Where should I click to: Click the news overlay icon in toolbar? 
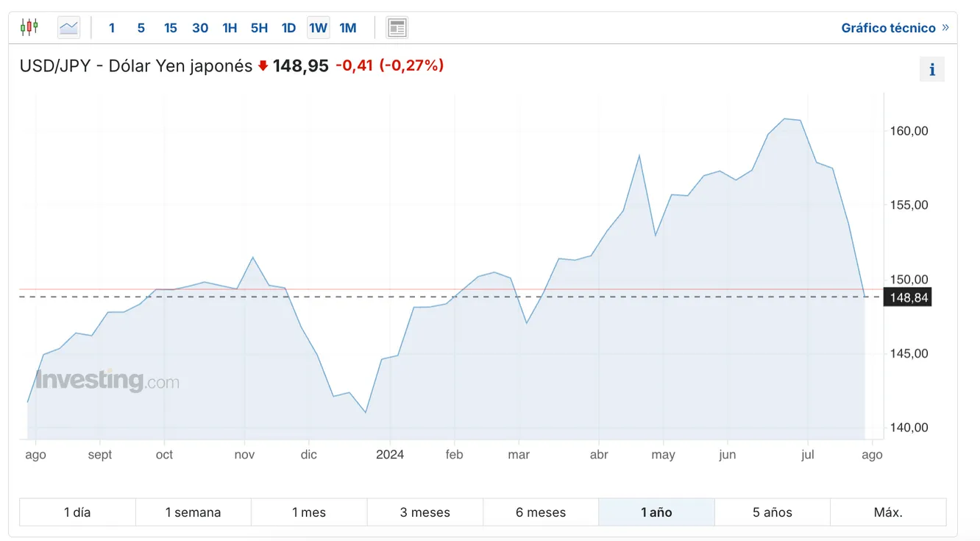coord(397,28)
